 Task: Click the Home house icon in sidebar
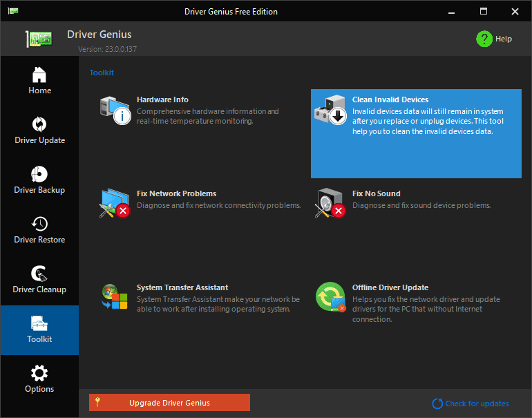click(x=39, y=75)
